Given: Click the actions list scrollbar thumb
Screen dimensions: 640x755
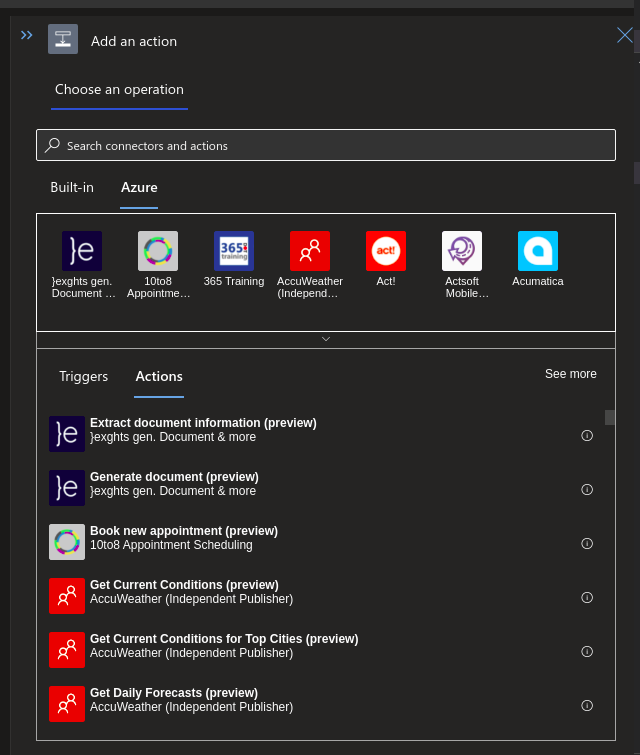Looking at the screenshot, I should 610,417.
